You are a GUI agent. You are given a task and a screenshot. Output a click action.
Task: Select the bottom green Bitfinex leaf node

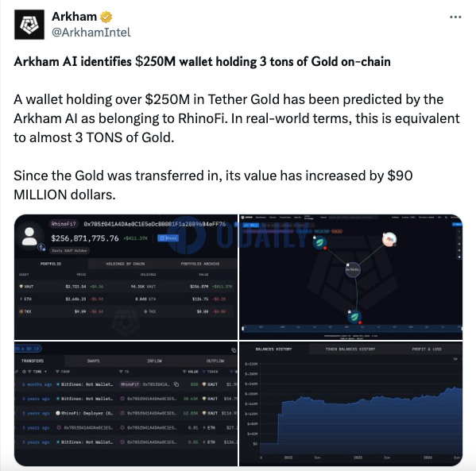tap(354, 317)
